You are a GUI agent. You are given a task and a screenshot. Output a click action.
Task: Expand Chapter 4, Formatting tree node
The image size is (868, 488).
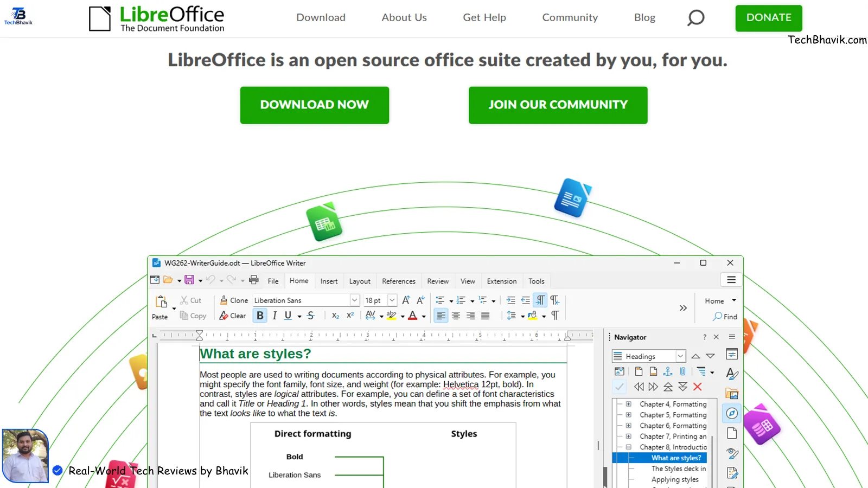[x=628, y=404]
